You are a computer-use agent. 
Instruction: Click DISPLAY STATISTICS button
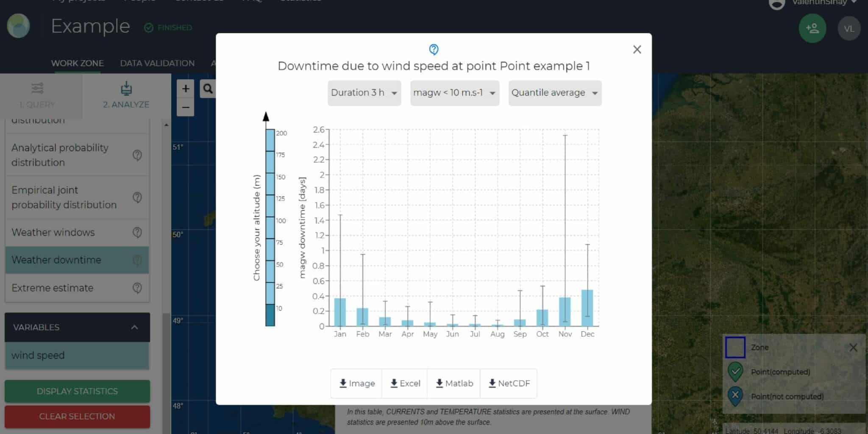tap(77, 391)
